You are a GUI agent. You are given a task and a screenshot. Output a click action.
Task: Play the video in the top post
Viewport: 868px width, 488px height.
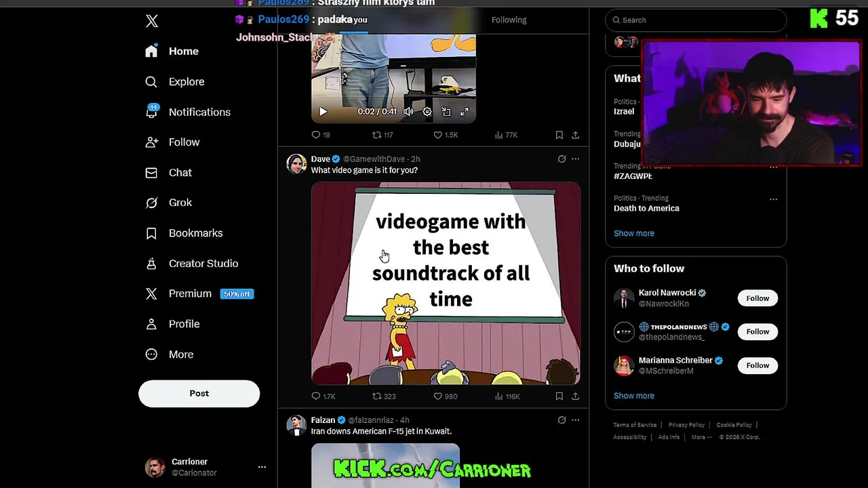pos(323,112)
